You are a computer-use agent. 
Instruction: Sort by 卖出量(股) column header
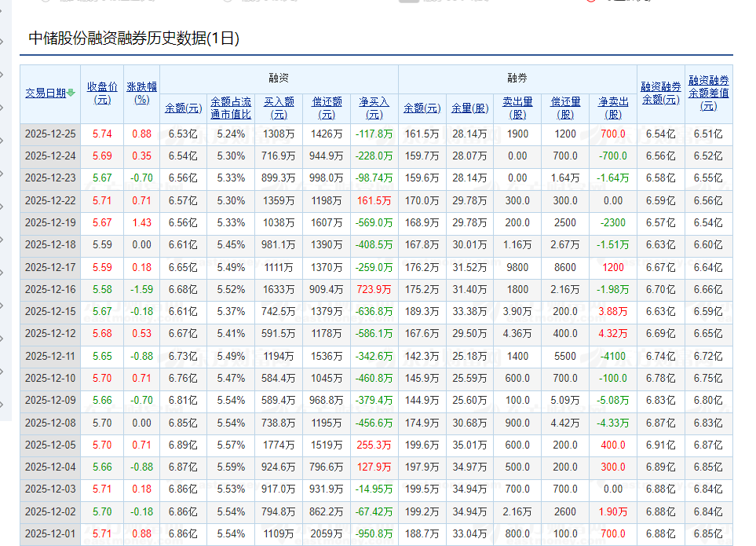[517, 108]
